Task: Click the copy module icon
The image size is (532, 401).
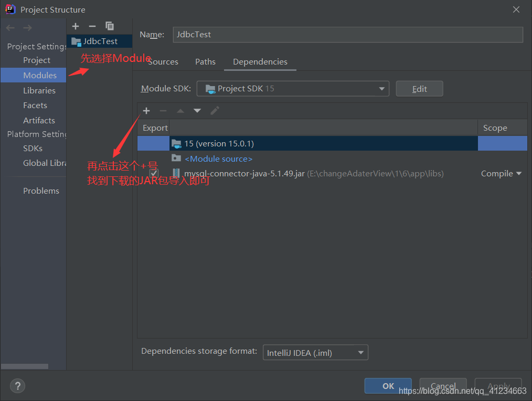Action: (110, 26)
